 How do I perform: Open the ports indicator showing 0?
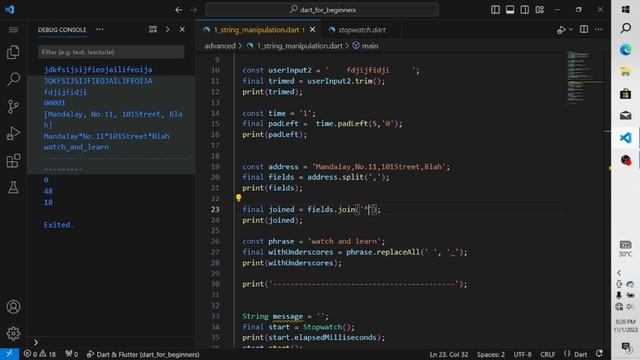(x=71, y=354)
